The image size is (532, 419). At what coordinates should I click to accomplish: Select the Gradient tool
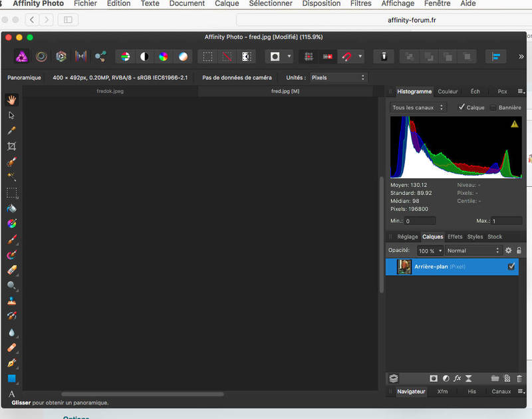tap(11, 223)
